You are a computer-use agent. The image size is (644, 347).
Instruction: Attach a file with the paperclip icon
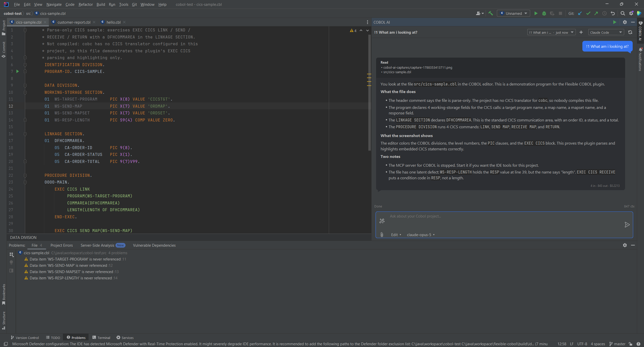point(382,235)
